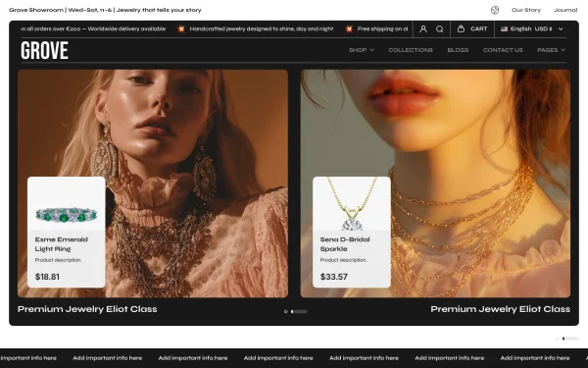Click the globe icon beside Our Story
588x368 pixels.
pos(495,10)
